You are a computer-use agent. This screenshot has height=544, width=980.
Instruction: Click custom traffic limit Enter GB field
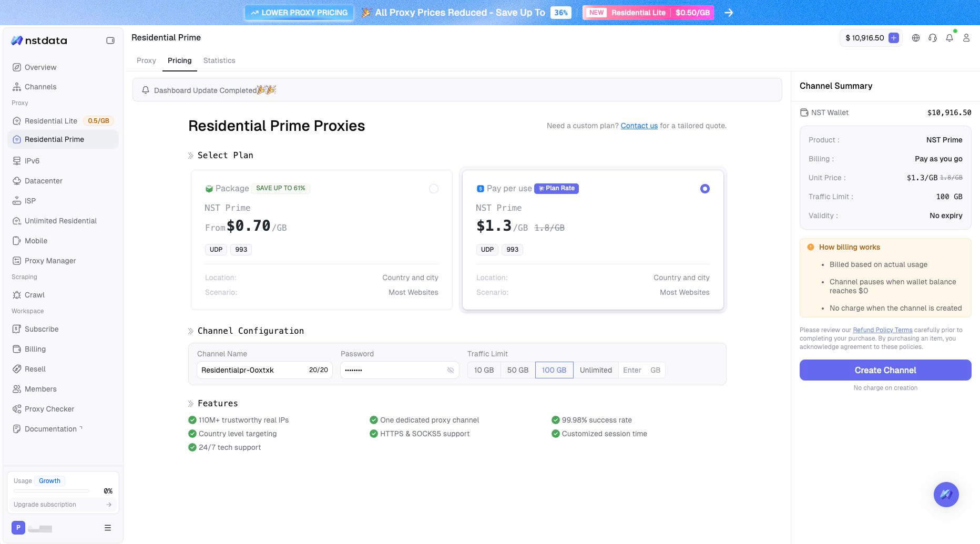[641, 370]
